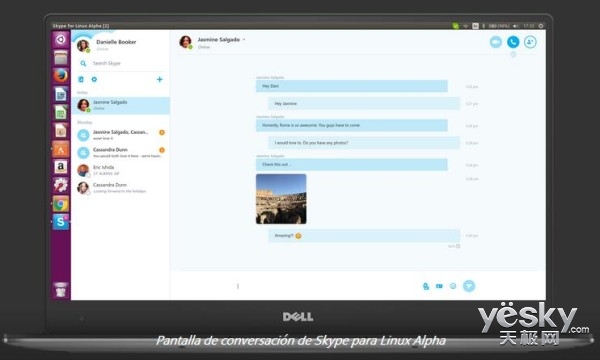The height and width of the screenshot is (360, 600).
Task: Click the "Amazing!!" message bubble
Action: (364, 236)
